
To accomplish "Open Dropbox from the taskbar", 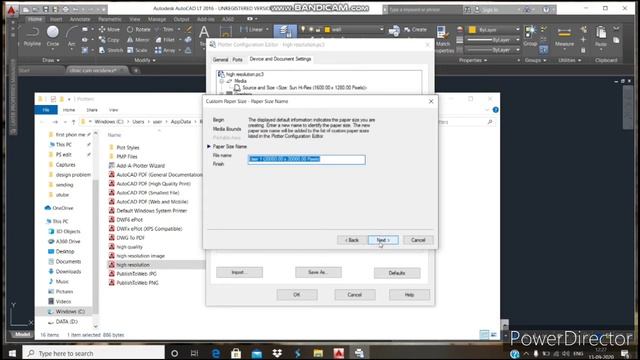I will pos(277,353).
